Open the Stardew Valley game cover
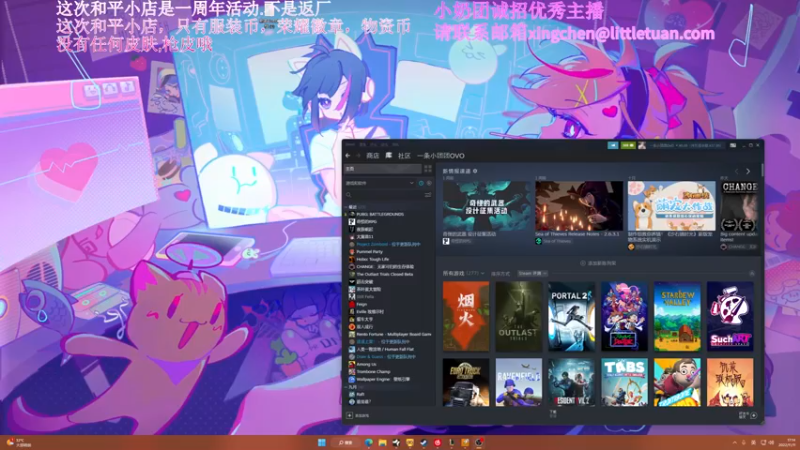800x450 pixels. pos(677,316)
